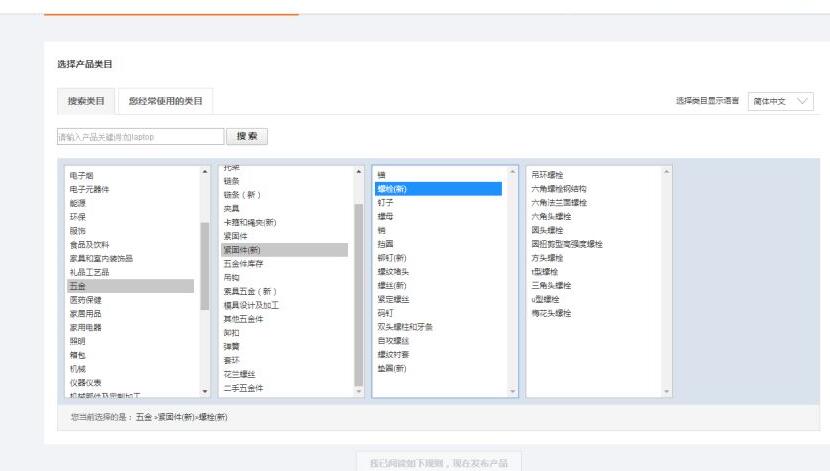
Task: Choose the 环保 category
Action: (78, 216)
